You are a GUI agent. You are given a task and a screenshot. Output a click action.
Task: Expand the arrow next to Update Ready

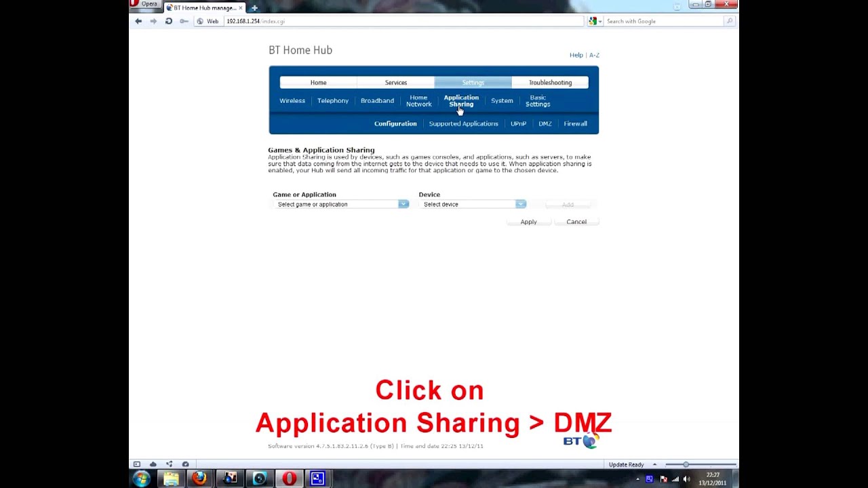pos(654,464)
